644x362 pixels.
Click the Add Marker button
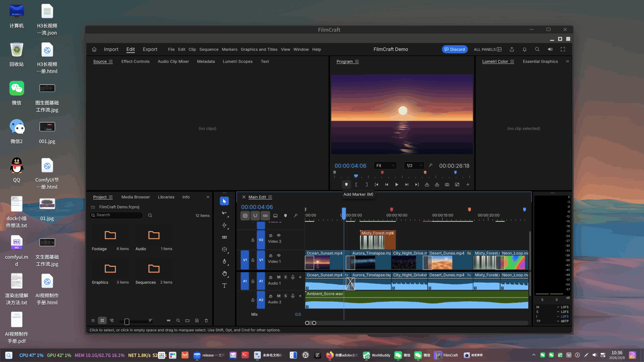coord(346,185)
